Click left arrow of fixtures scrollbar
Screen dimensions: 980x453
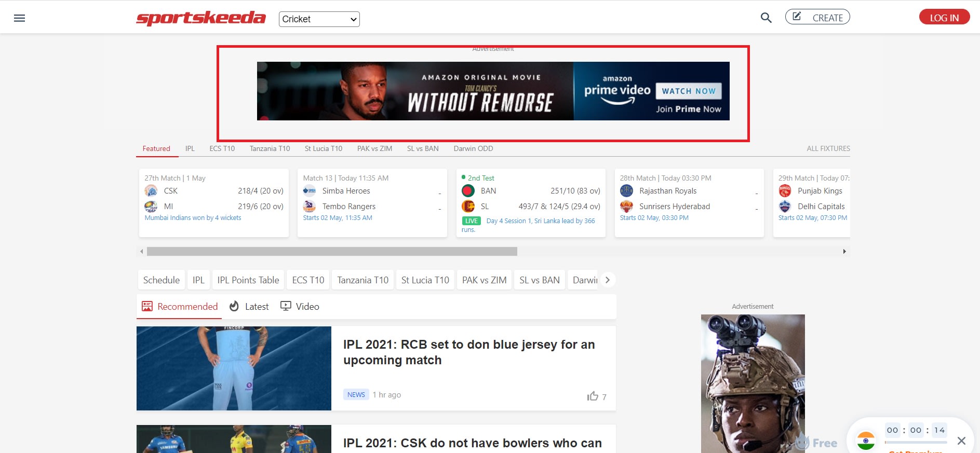tap(141, 252)
